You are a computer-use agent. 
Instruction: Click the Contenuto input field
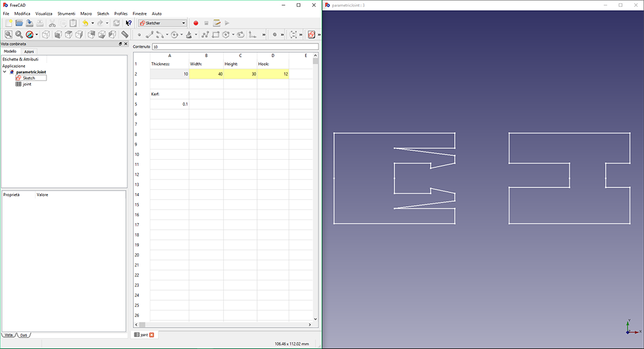click(235, 47)
